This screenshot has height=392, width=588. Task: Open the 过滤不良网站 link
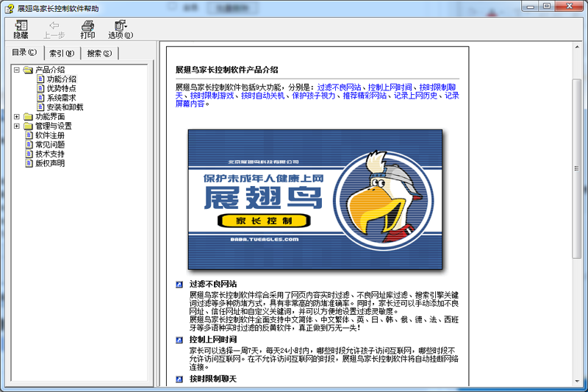point(339,88)
